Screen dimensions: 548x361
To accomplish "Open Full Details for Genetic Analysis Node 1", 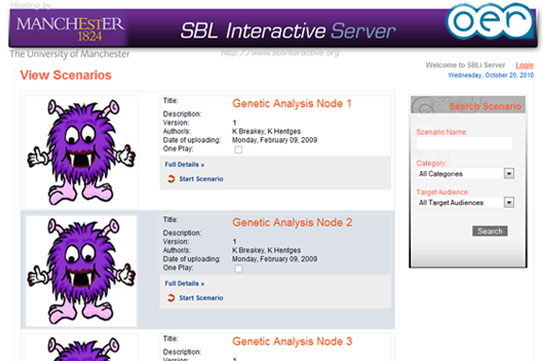I will [x=185, y=165].
